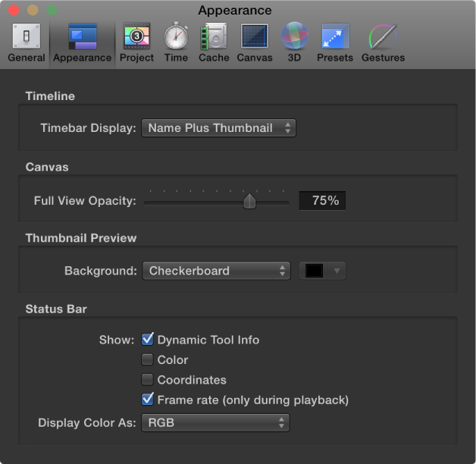This screenshot has width=476, height=464.
Task: Enable the Coordinates status bar checkbox
Action: pos(148,380)
